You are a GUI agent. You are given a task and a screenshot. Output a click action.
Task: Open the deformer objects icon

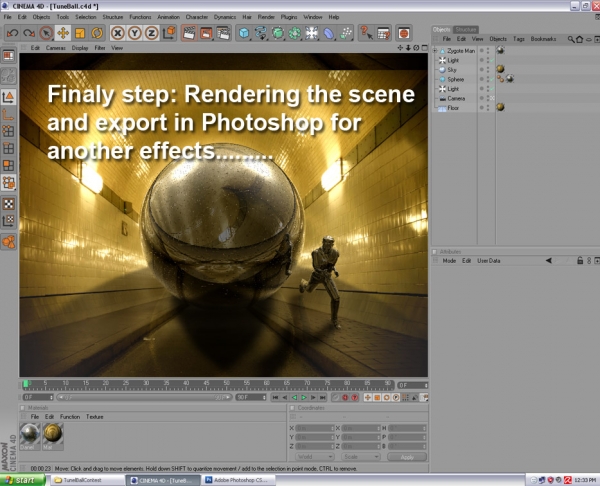point(329,33)
